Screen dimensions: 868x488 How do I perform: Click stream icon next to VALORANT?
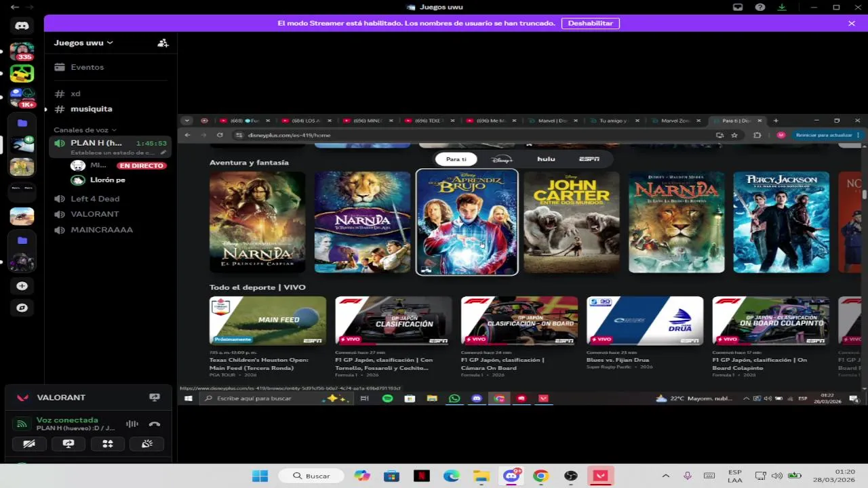(155, 398)
